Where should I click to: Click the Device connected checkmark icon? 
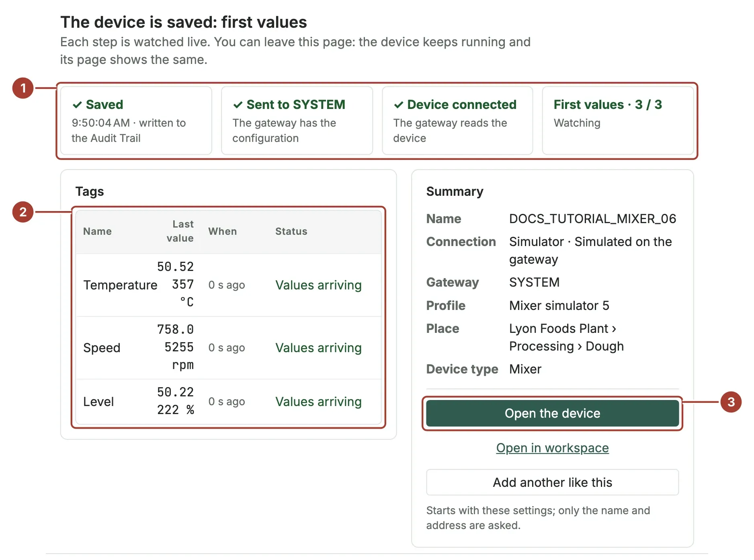tap(398, 105)
